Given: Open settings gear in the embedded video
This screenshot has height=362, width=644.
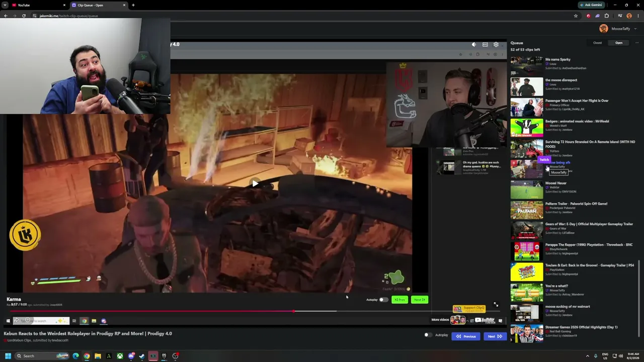Looking at the screenshot, I should (496, 44).
